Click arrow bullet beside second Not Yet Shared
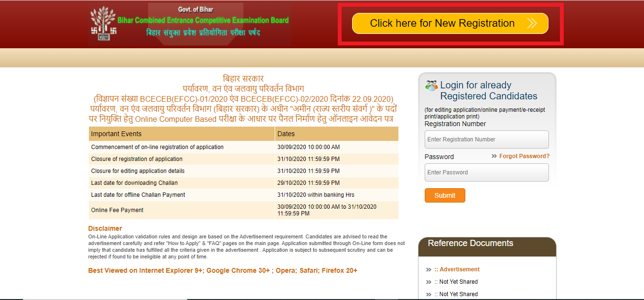644x300 pixels. (429, 294)
